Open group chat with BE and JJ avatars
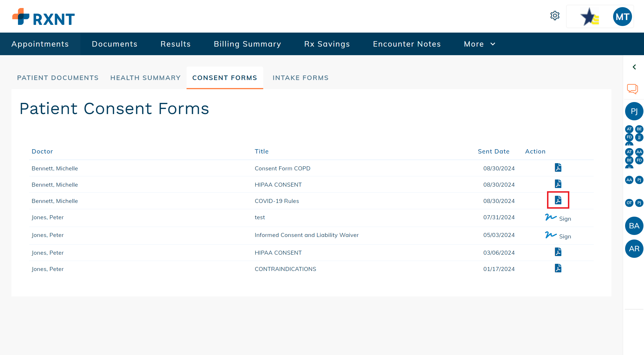This screenshot has width=644, height=355. point(634,135)
